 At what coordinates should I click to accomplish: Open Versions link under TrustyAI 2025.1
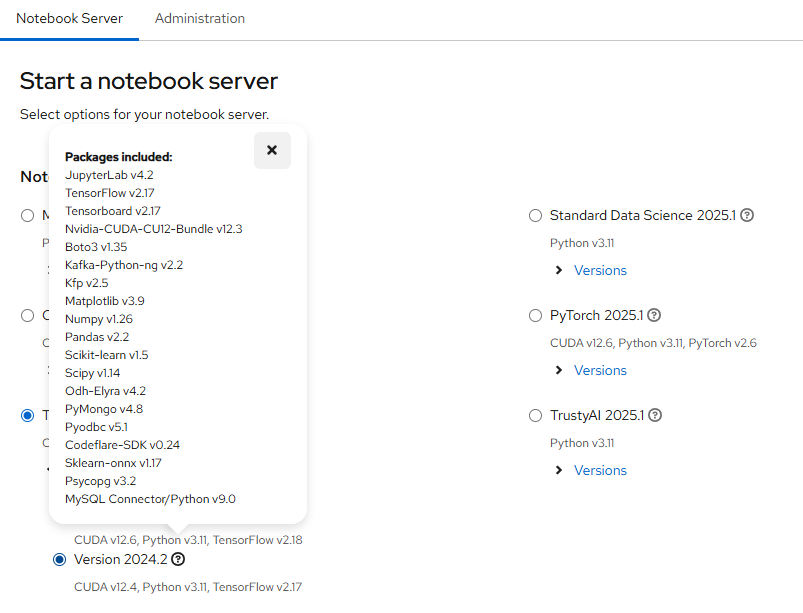[x=600, y=470]
